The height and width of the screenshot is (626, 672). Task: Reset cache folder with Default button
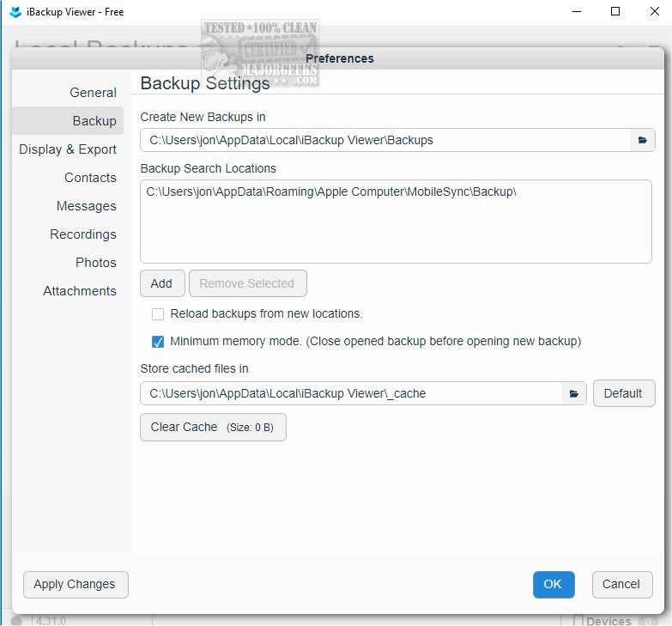point(624,393)
